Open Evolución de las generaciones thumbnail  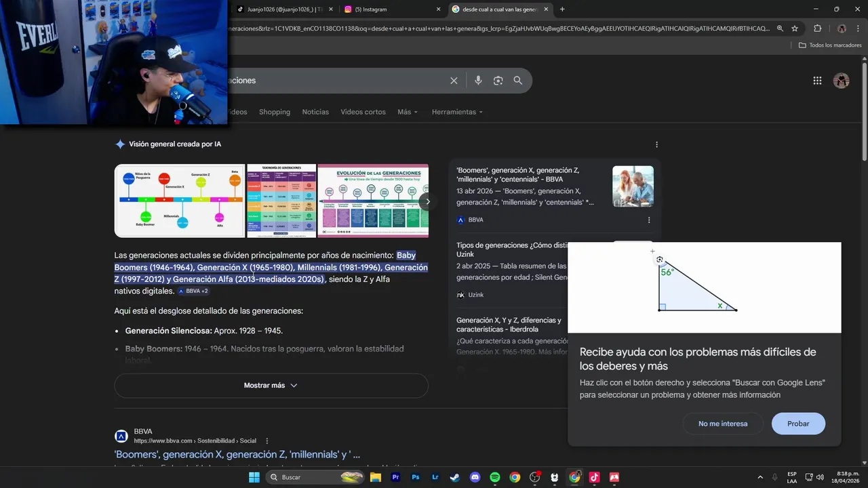373,201
